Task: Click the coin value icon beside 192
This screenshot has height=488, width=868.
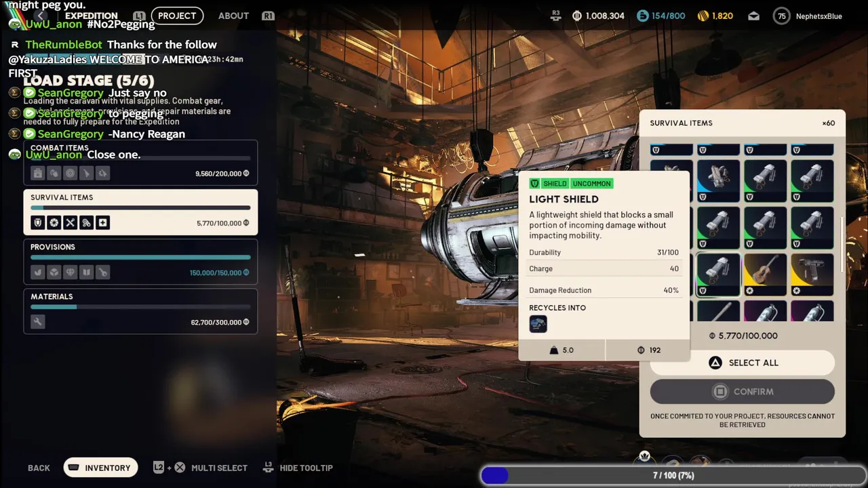Action: 641,350
